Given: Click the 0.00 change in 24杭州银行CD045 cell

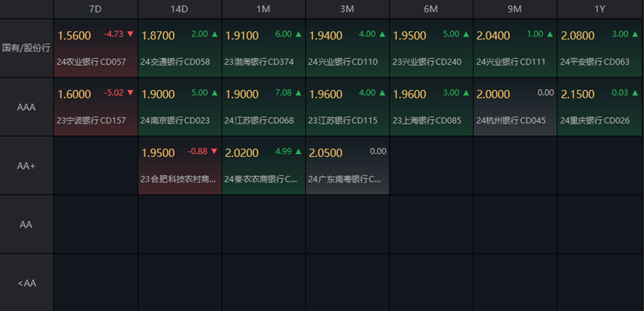Looking at the screenshot, I should coord(546,93).
